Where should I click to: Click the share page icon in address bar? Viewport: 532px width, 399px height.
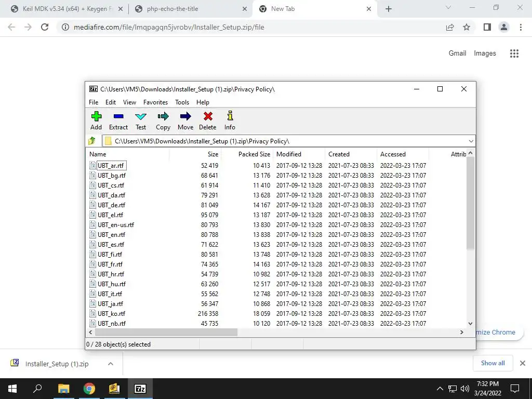(x=450, y=27)
